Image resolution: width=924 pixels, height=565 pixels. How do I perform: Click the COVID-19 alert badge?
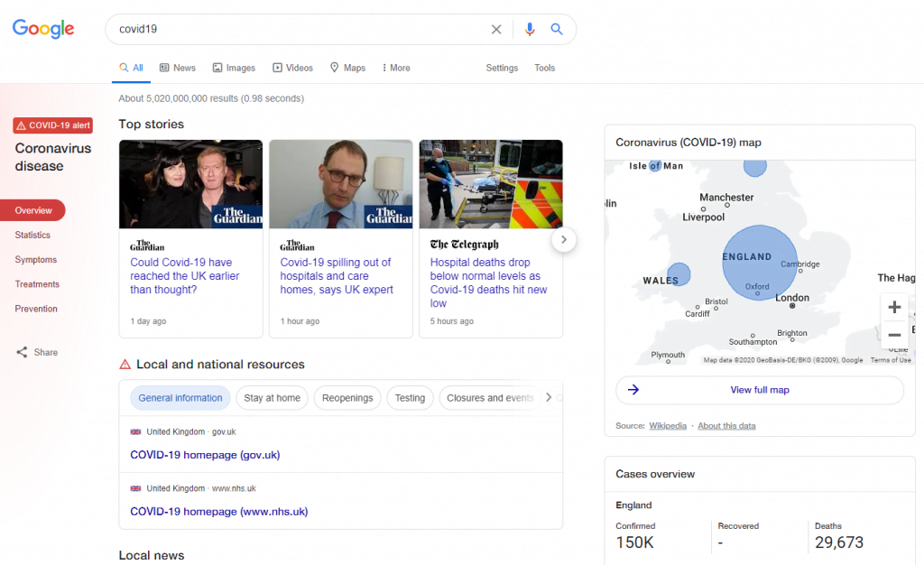[52, 125]
